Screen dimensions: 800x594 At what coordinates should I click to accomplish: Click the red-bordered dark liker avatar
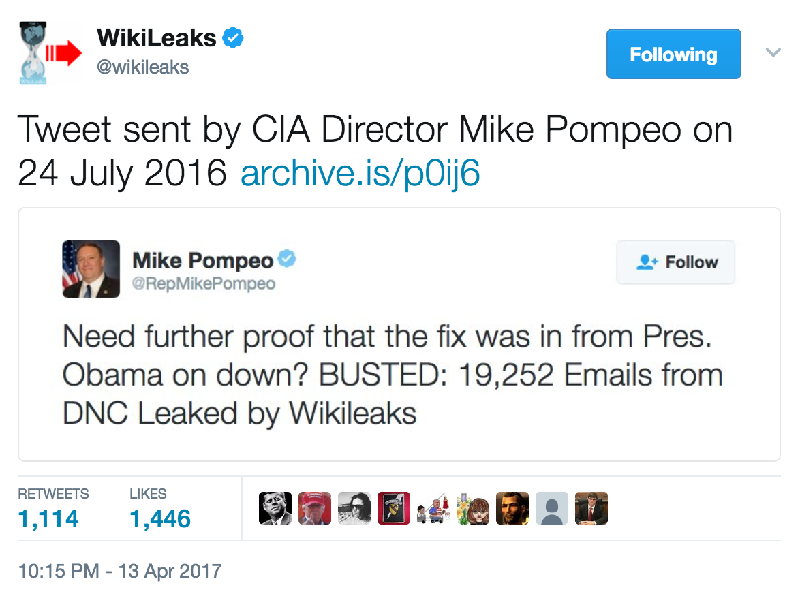pyautogui.click(x=393, y=508)
